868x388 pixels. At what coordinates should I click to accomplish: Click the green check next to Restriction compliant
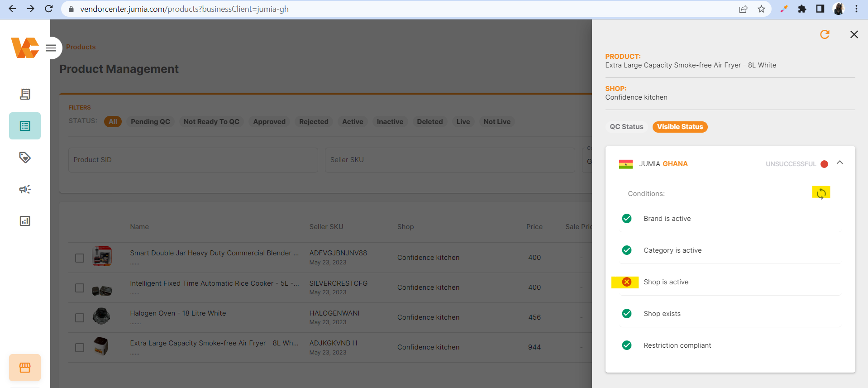627,345
